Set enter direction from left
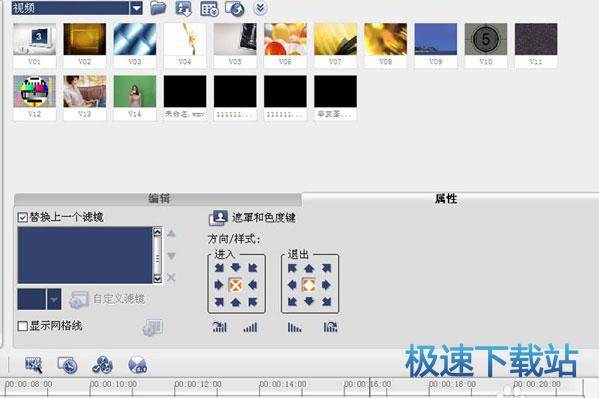Image resolution: width=599 pixels, height=398 pixels. tap(219, 285)
